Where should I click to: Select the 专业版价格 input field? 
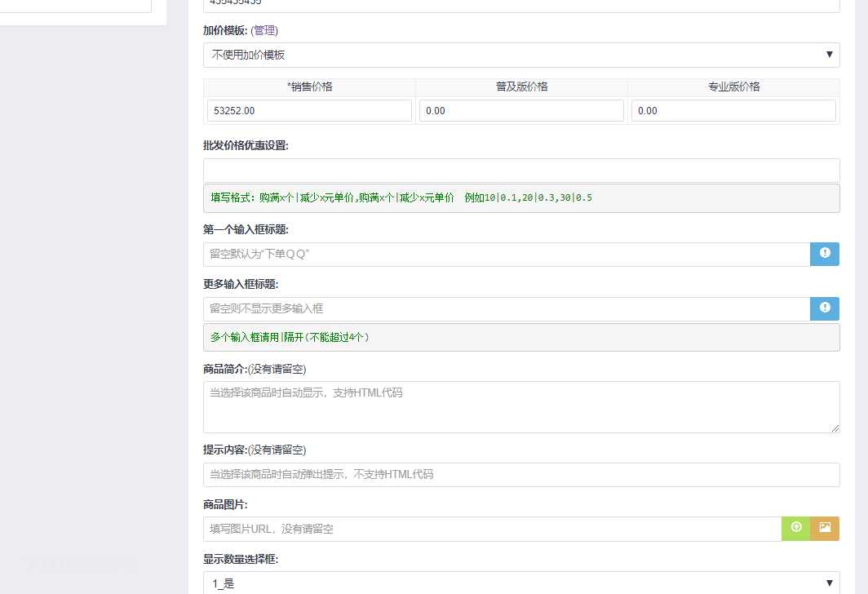click(x=733, y=111)
